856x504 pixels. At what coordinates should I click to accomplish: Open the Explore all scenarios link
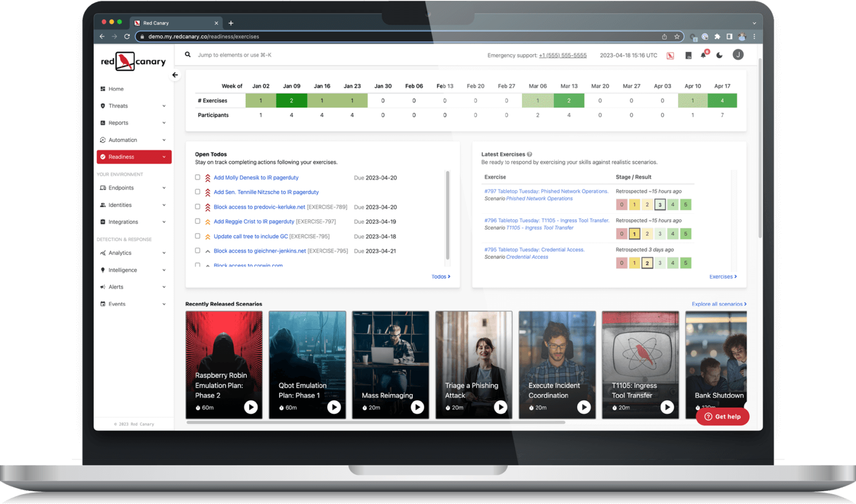coord(718,304)
